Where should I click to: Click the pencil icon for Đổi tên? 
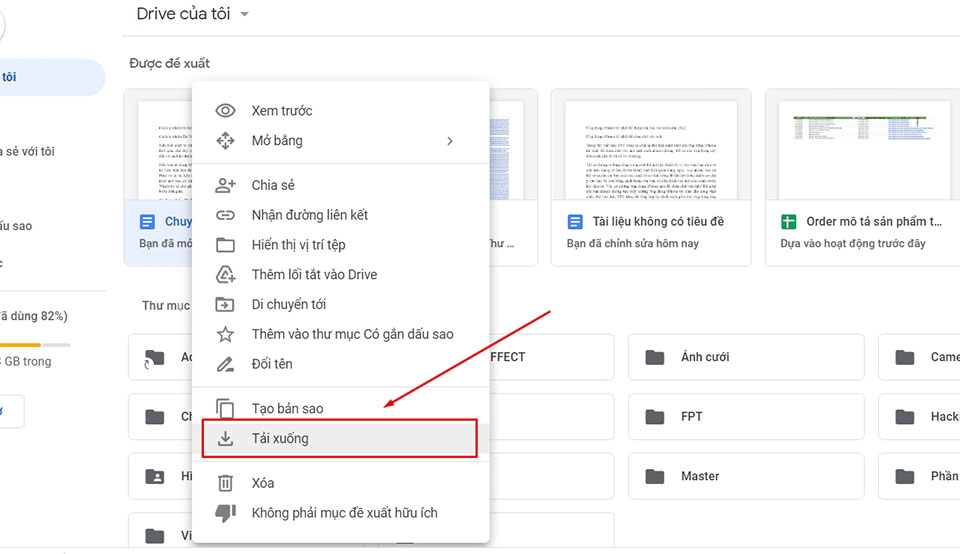tap(225, 364)
